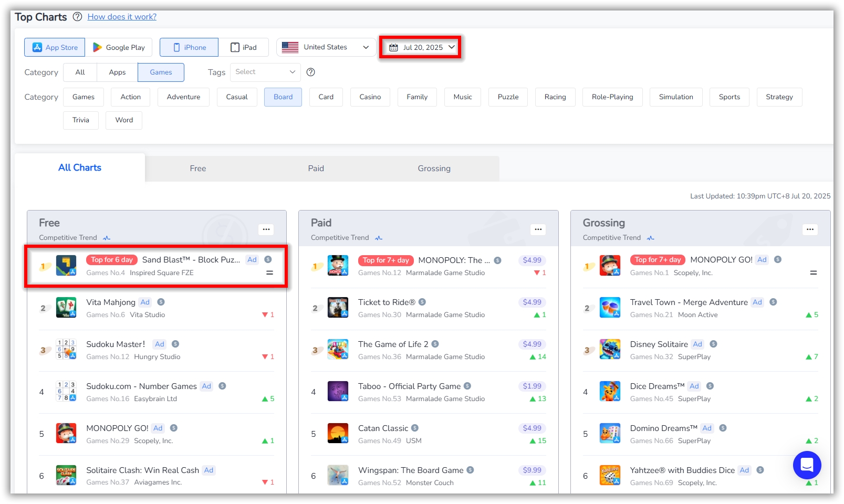The image size is (844, 504).
Task: Open the Sand Blast – Block Puz... title link
Action: click(x=191, y=260)
